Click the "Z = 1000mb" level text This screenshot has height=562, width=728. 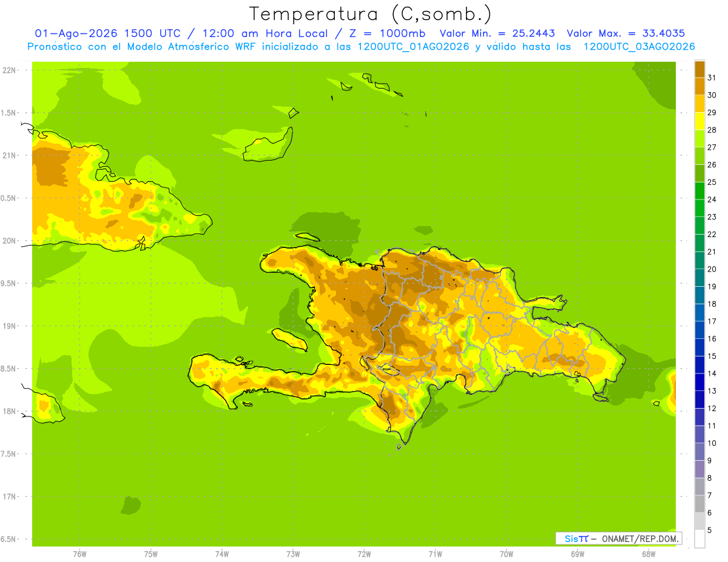[x=387, y=33]
